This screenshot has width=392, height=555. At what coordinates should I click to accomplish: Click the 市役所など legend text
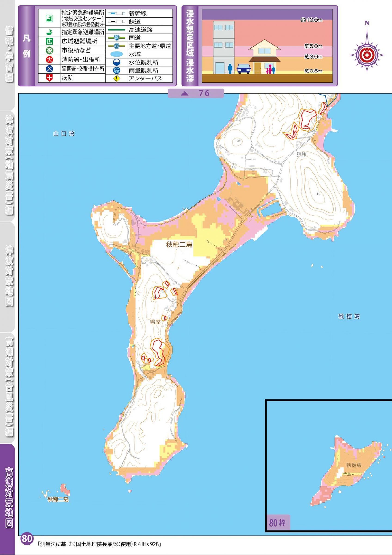[x=76, y=50]
